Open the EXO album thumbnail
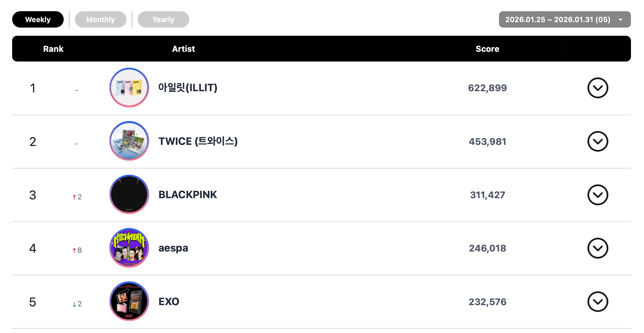Viewport: 644px width, 333px height. point(129,301)
